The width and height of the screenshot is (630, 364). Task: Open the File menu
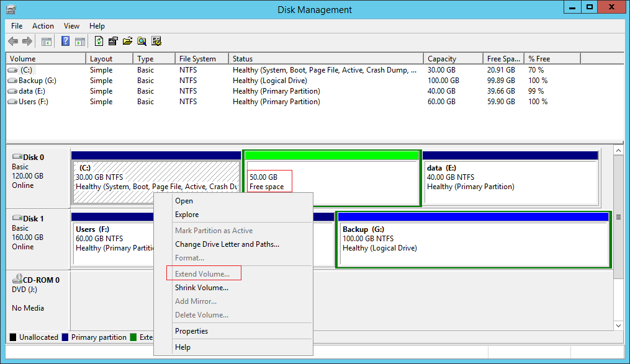pos(17,26)
